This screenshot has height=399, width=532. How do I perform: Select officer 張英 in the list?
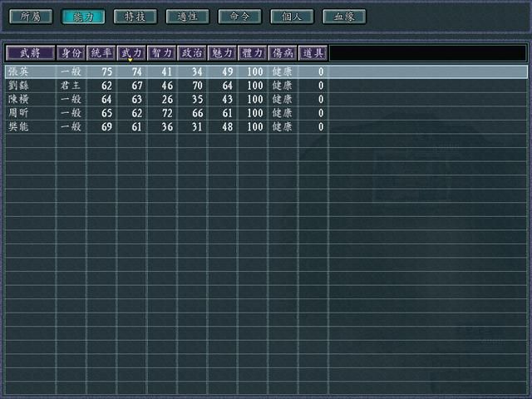20,72
